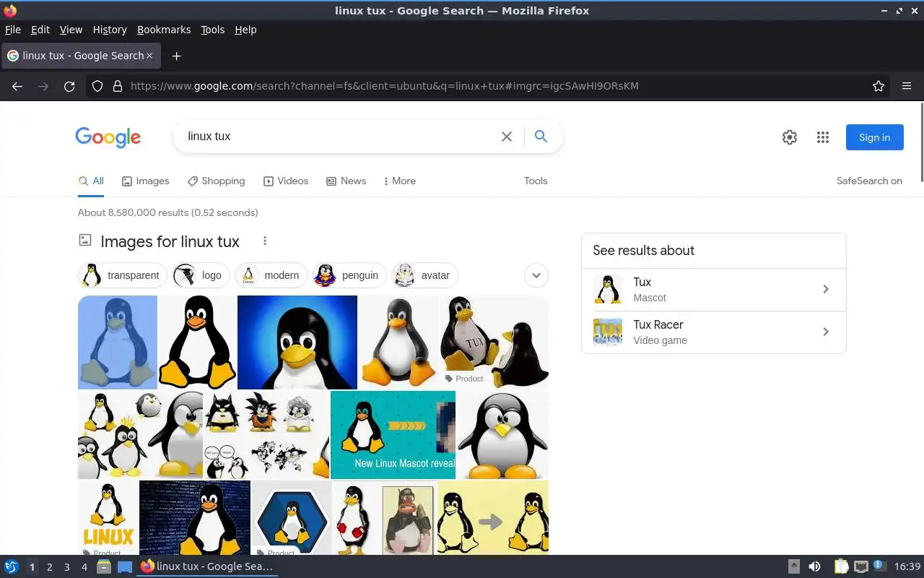Click the system start menu icon

point(11,566)
